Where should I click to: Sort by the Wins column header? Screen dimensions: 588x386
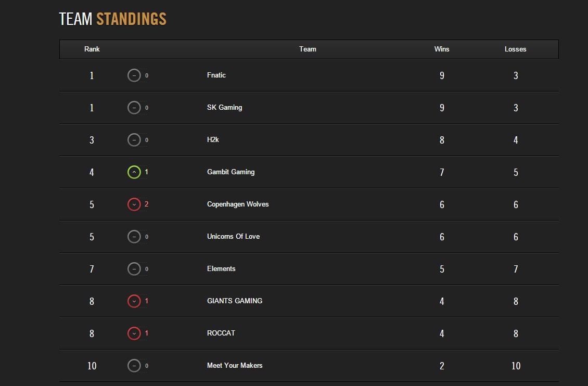click(x=442, y=49)
